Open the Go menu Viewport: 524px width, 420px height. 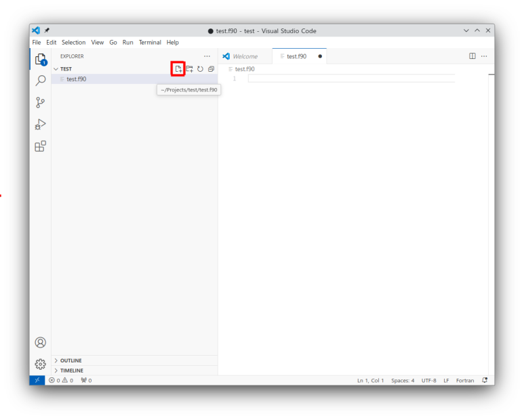(113, 43)
